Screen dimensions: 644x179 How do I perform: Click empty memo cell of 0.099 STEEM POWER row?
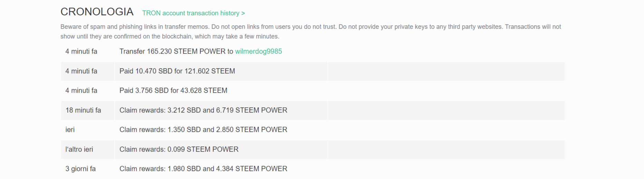point(446,149)
